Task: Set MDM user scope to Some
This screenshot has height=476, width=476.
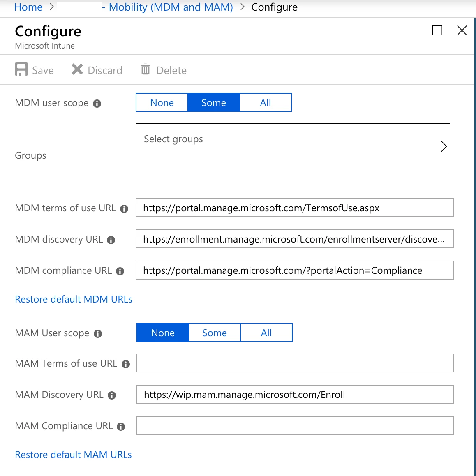Action: coord(214,103)
